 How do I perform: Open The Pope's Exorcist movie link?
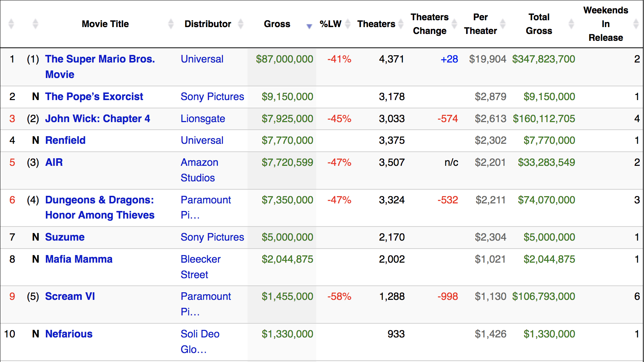click(94, 96)
